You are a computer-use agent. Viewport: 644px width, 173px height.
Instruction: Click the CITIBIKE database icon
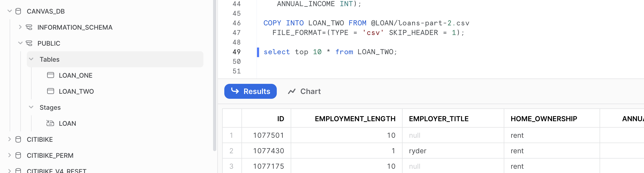(18, 139)
